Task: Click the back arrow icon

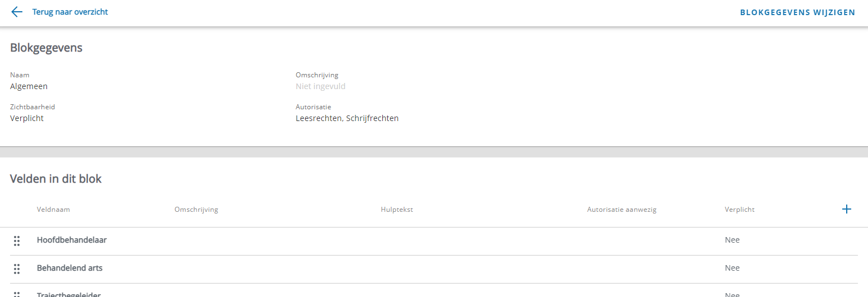Action: [17, 12]
